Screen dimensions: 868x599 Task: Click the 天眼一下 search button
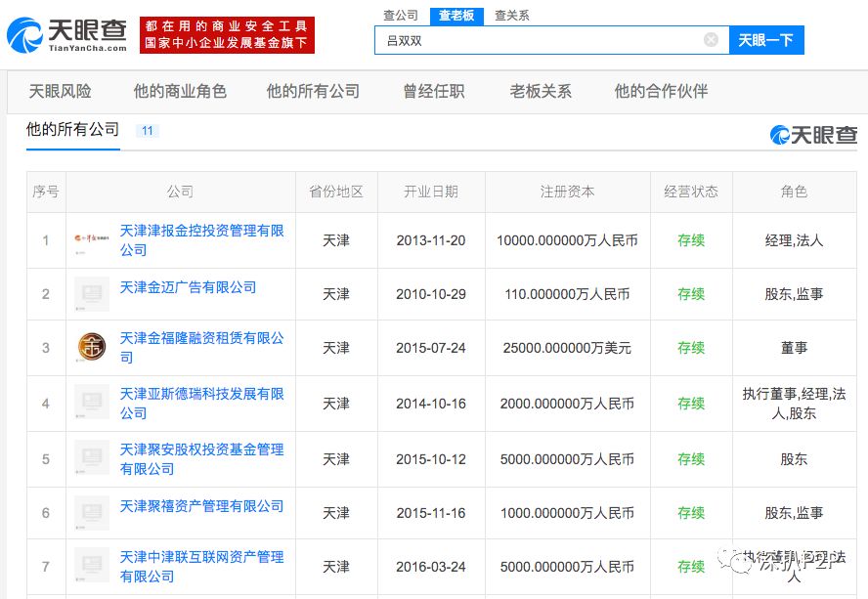point(765,40)
